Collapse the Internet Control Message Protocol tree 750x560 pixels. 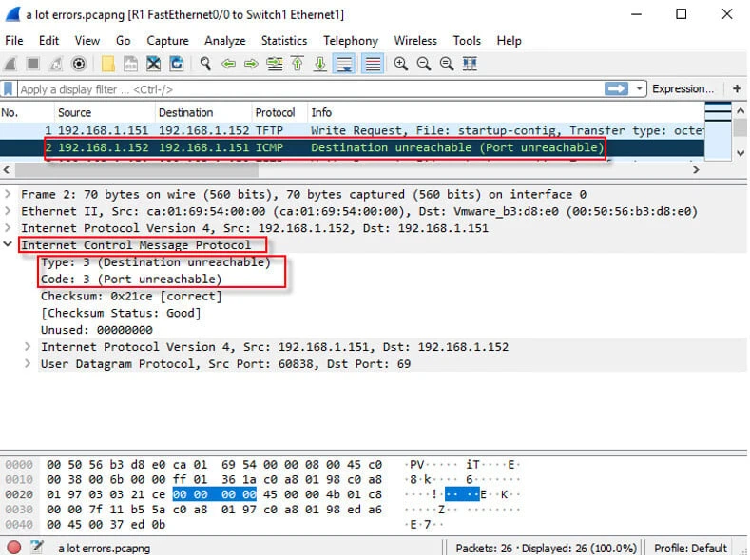[x=10, y=245]
